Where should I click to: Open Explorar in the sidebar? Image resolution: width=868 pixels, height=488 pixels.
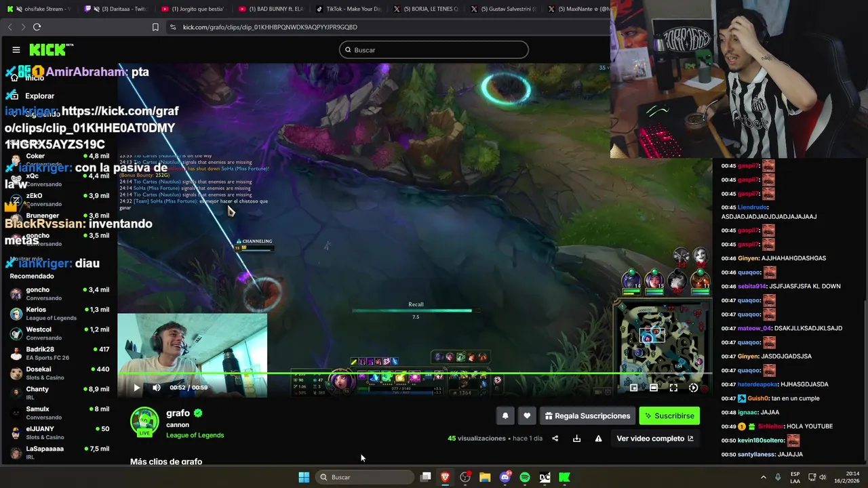[39, 96]
